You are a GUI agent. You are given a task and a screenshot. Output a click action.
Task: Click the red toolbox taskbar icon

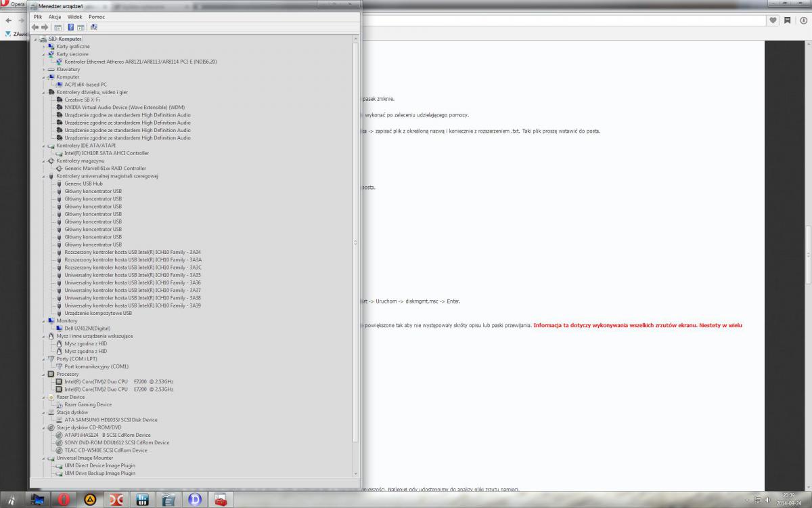(x=221, y=500)
